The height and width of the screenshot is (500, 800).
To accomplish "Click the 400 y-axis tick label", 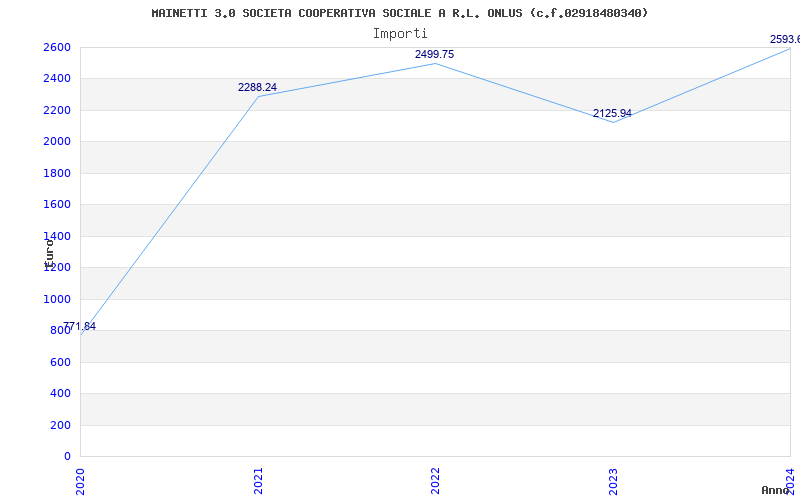I will (60, 393).
